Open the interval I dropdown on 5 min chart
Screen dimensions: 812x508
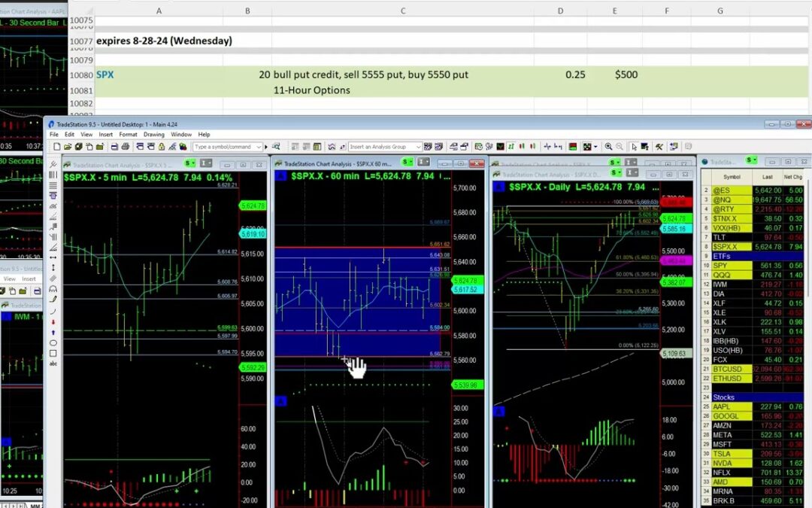pos(205,163)
